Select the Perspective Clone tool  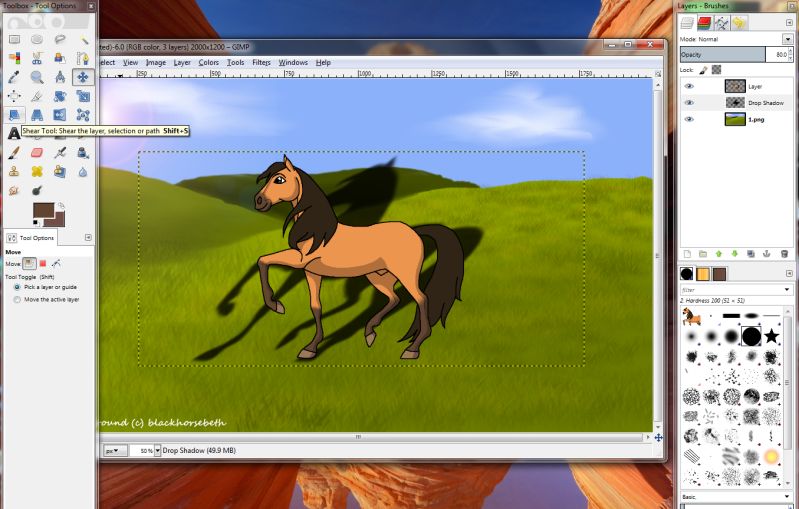click(60, 171)
